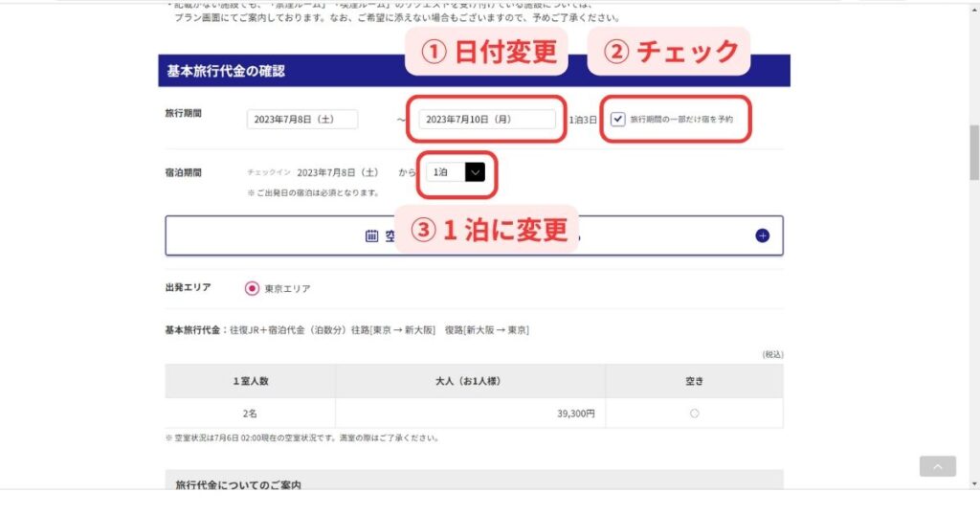Click the 出発エリア label
980x515 pixels.
189,287
